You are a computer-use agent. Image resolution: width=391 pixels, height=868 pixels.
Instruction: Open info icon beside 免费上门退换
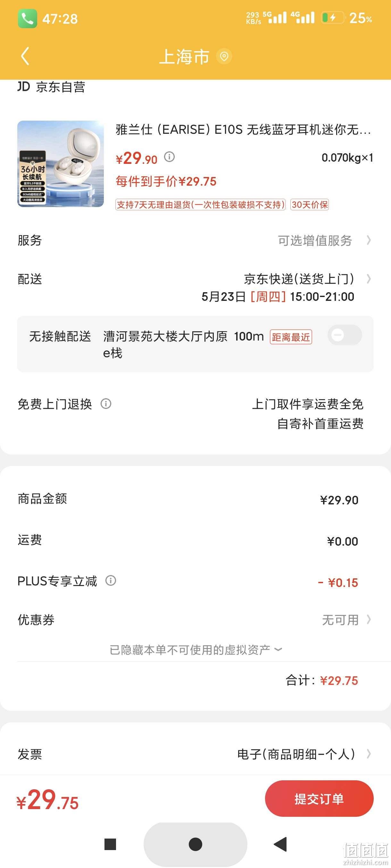(106, 404)
